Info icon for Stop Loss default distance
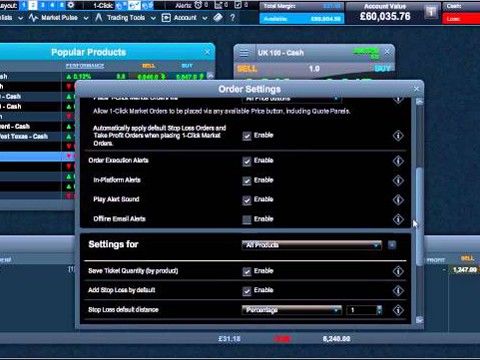The width and height of the screenshot is (480, 360). click(x=398, y=310)
